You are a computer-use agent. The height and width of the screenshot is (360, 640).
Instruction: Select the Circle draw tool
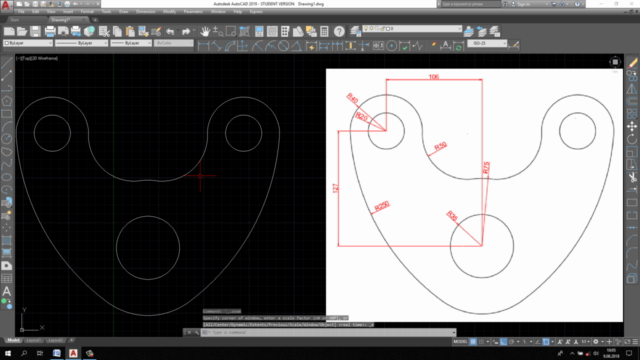(7, 139)
